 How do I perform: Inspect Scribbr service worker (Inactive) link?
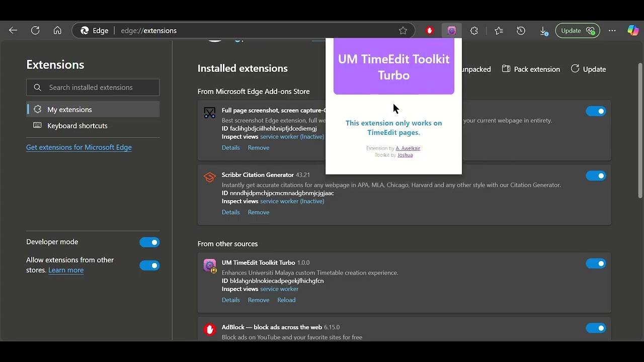tap(292, 201)
